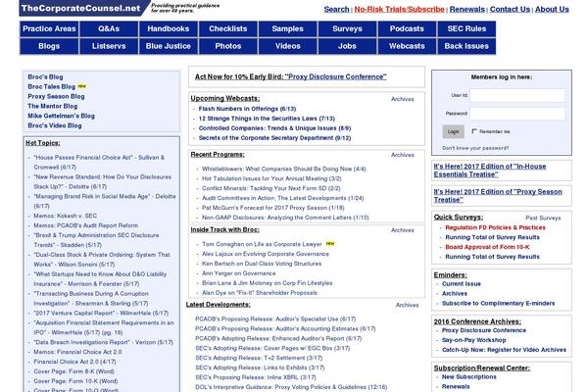Open Archives link beside Inside Track with Broc

(x=403, y=230)
